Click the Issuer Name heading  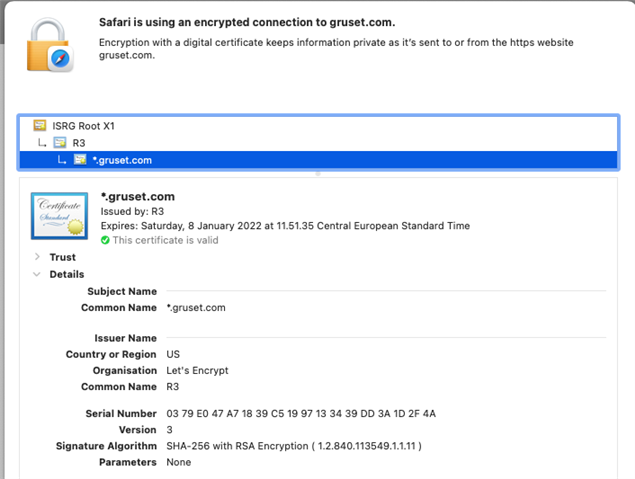(126, 338)
